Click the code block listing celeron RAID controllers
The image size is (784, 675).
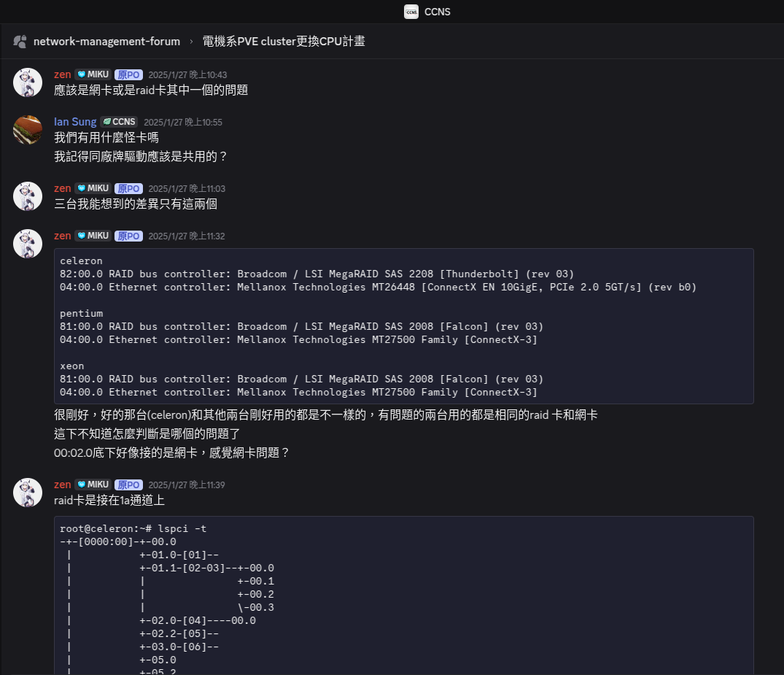403,326
